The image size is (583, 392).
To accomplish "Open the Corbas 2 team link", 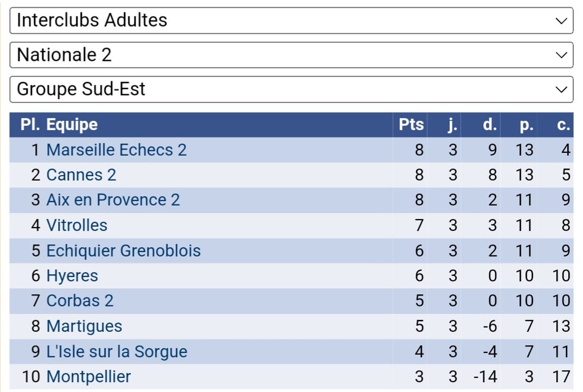I will (80, 301).
